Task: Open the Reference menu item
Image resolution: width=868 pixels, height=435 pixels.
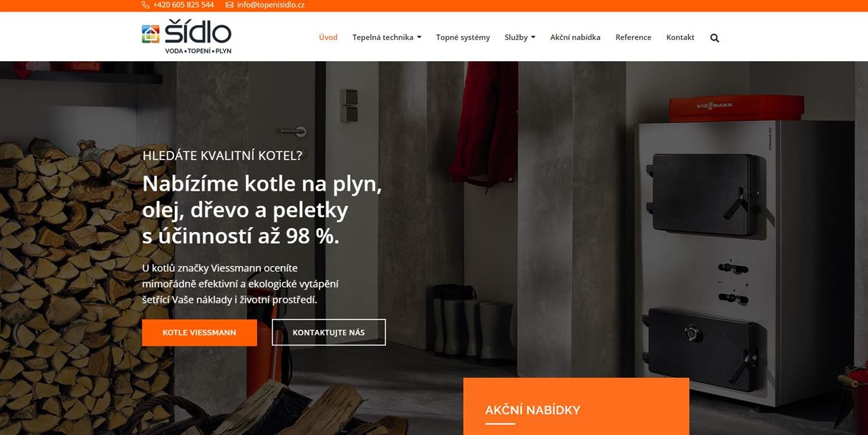Action: 633,37
